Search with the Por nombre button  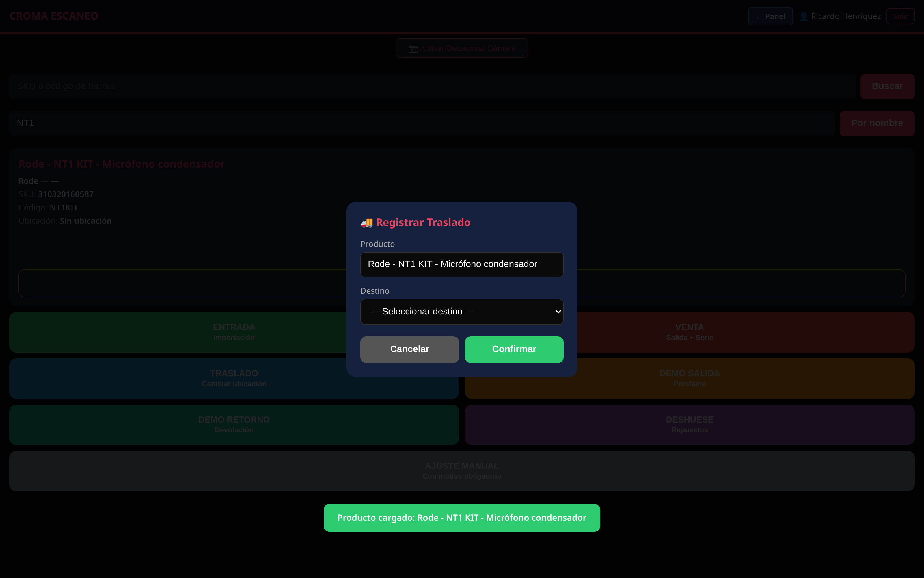pyautogui.click(x=877, y=123)
